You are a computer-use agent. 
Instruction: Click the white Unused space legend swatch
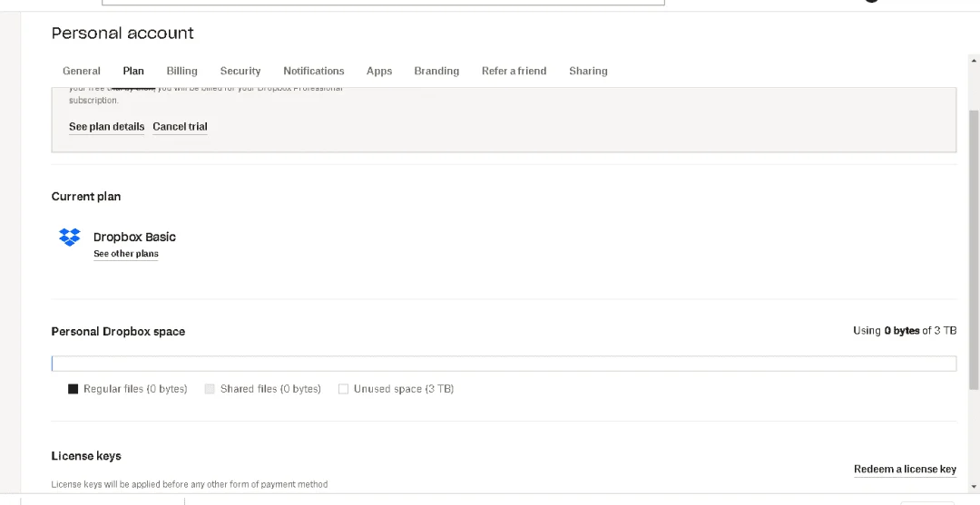point(343,389)
